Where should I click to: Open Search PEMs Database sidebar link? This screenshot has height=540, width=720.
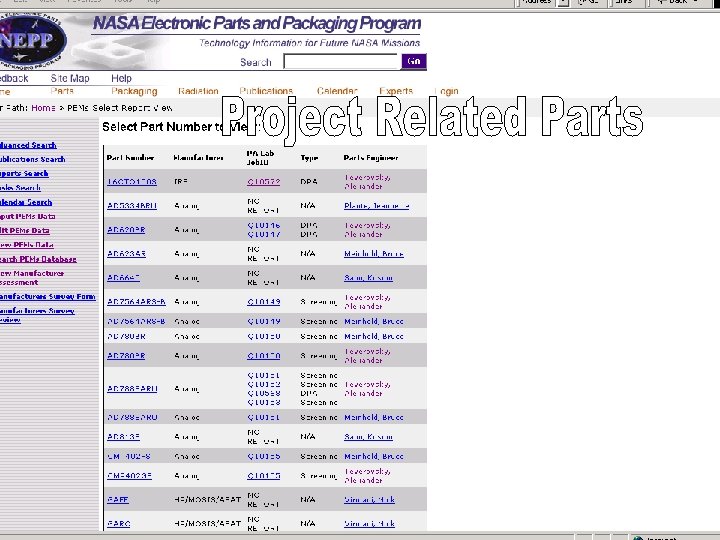tap(38, 259)
